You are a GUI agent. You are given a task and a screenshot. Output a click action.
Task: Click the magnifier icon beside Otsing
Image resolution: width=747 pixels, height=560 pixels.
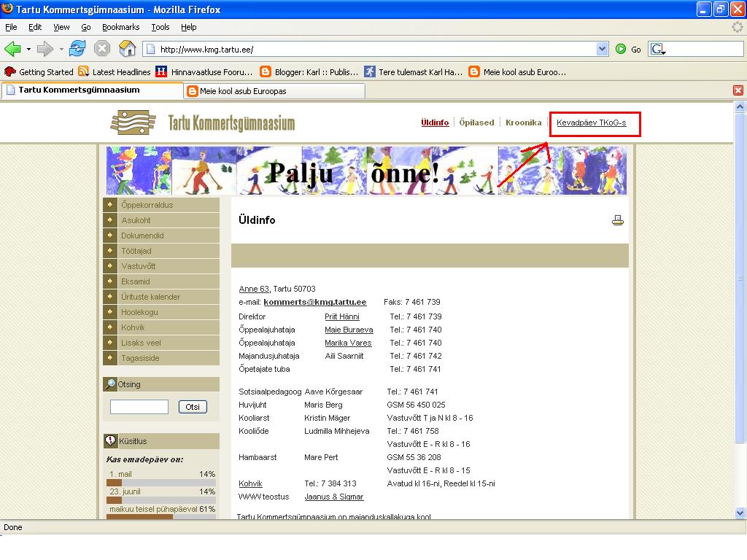pyautogui.click(x=111, y=384)
